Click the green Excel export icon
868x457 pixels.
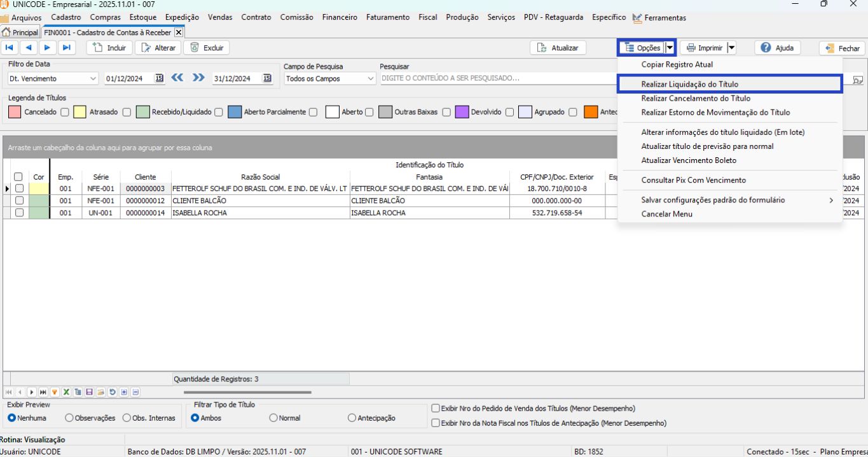tap(65, 392)
